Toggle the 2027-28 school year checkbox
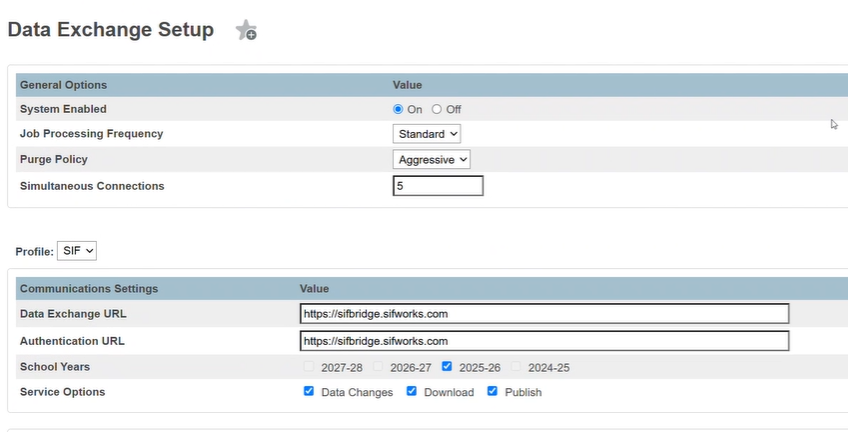848x432 pixels. point(309,367)
